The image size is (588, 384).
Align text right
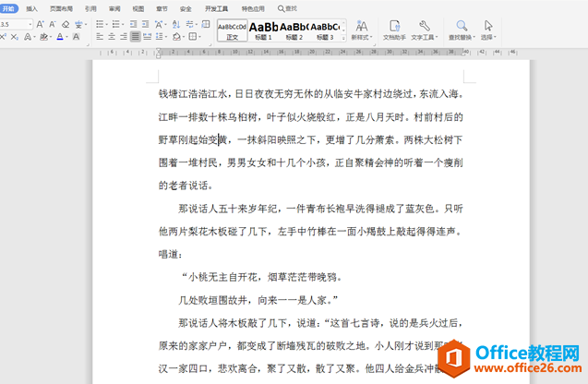(124, 37)
